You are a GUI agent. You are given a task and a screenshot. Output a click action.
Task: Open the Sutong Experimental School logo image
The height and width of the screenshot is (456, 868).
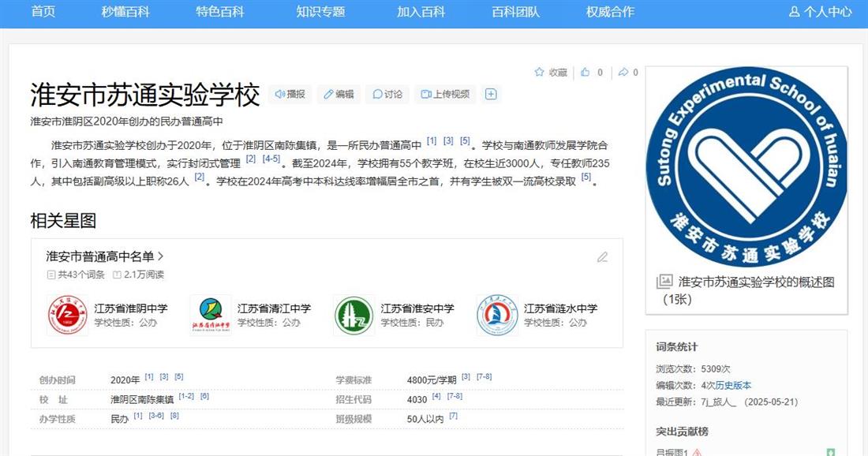click(x=746, y=168)
